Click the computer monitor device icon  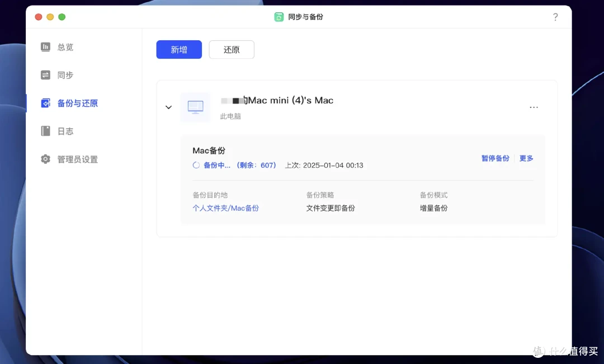[x=195, y=107]
